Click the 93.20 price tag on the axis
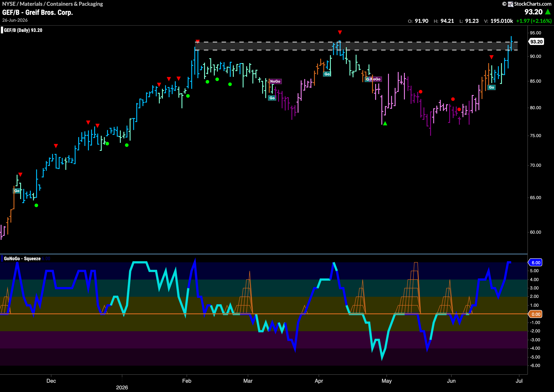This screenshot has width=554, height=392. (x=536, y=42)
